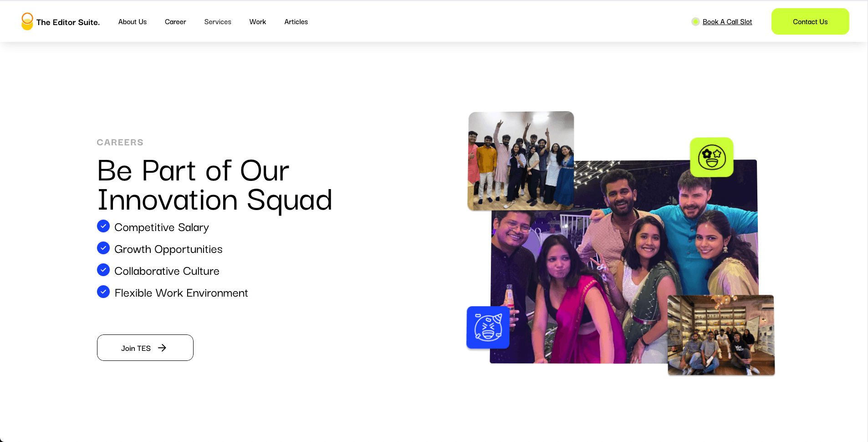Click The Editor Suite logo icon
The height and width of the screenshot is (442, 868).
click(27, 21)
